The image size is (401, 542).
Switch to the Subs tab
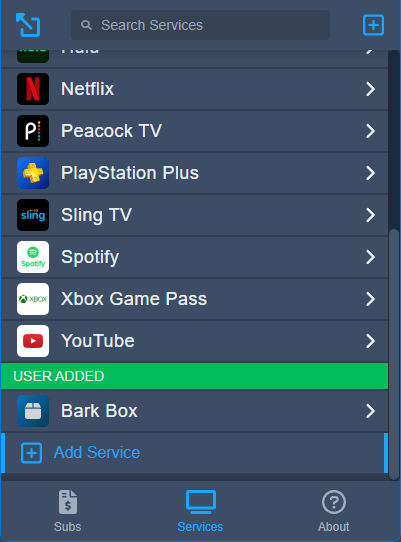coord(68,511)
